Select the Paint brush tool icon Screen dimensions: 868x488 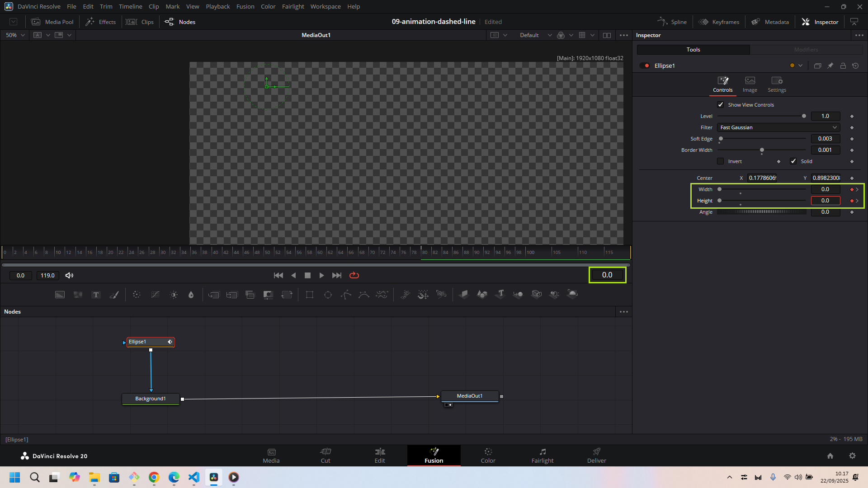tap(114, 295)
